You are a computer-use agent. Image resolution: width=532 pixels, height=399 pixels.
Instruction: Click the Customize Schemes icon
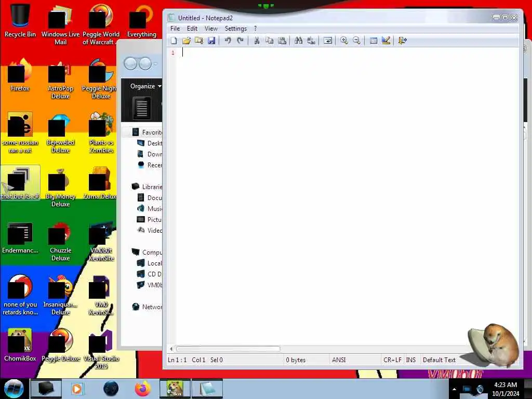[386, 41]
